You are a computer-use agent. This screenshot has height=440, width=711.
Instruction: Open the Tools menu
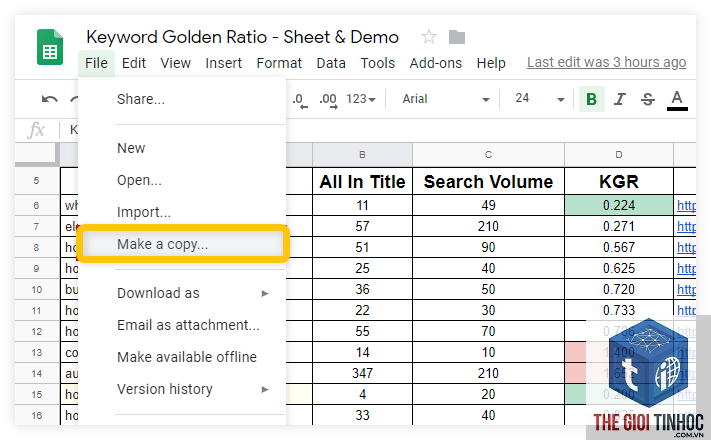378,63
